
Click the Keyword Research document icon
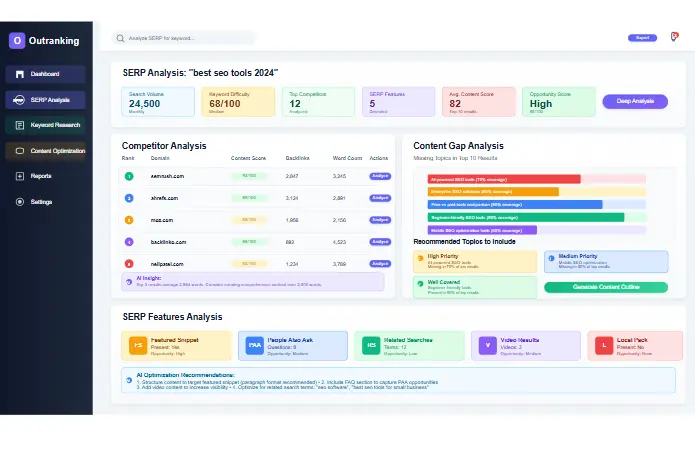pos(20,125)
